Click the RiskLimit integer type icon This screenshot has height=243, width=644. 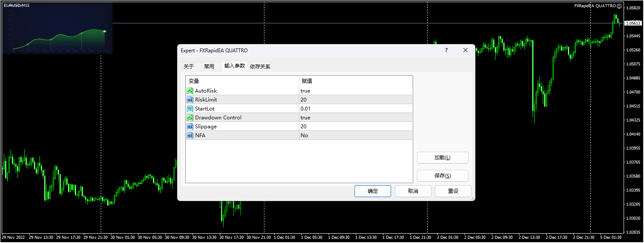pos(190,100)
